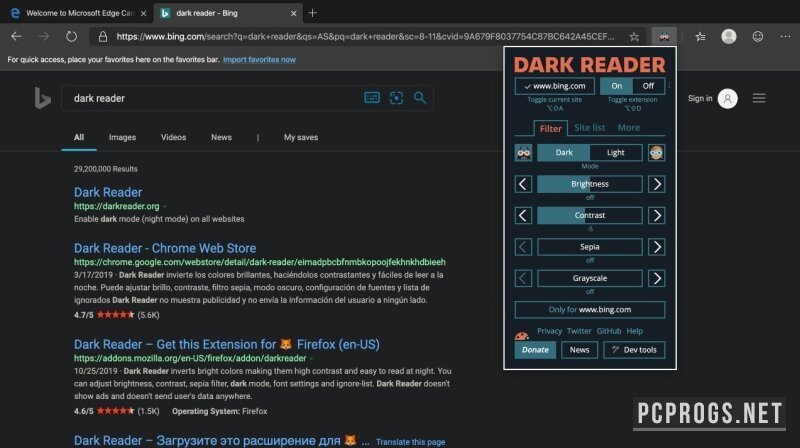This screenshot has height=448, width=800.
Task: Open Dark Reader - Chrome Web Store result
Action: pyautogui.click(x=165, y=248)
